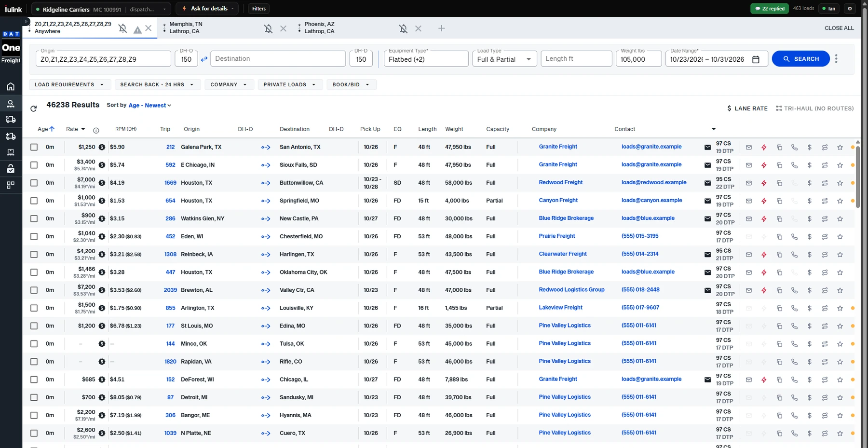
Task: Open the Filters menu in top bar
Action: [x=259, y=9]
